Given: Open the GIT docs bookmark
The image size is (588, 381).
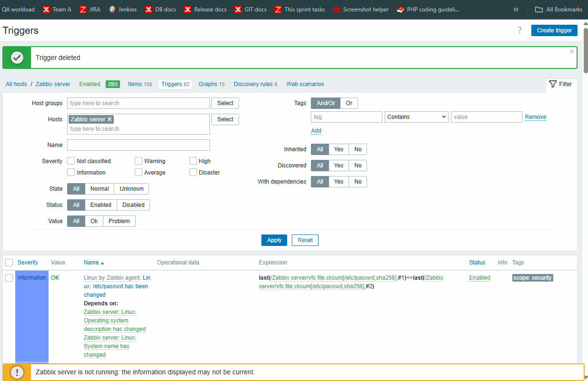Looking at the screenshot, I should pyautogui.click(x=250, y=10).
